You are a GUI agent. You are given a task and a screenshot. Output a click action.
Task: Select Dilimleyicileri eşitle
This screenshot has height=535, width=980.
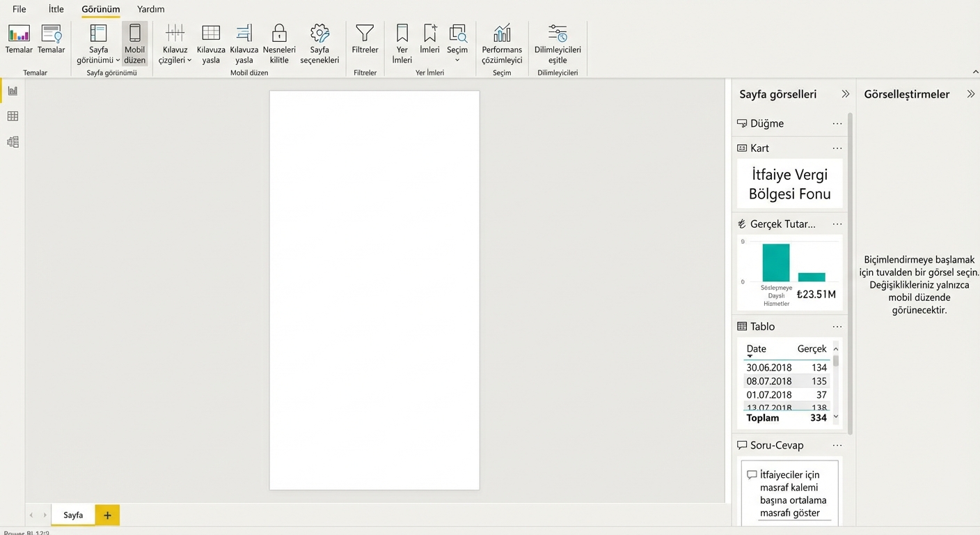coord(557,42)
